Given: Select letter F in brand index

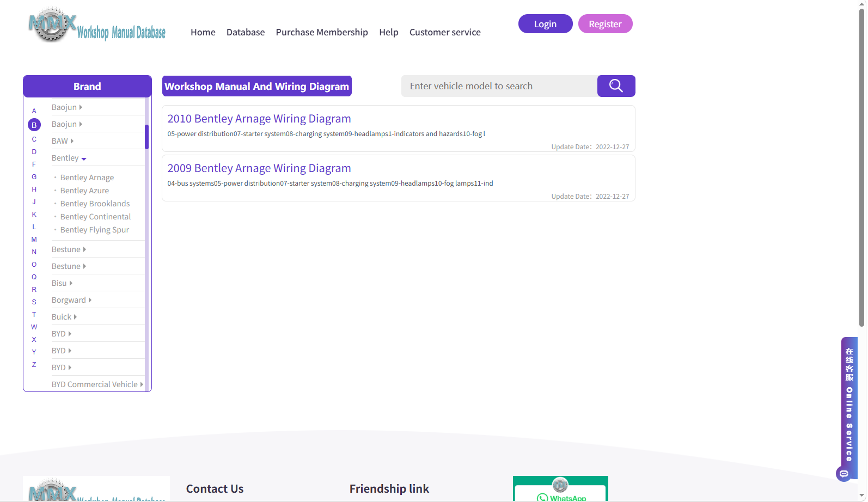Looking at the screenshot, I should point(34,164).
